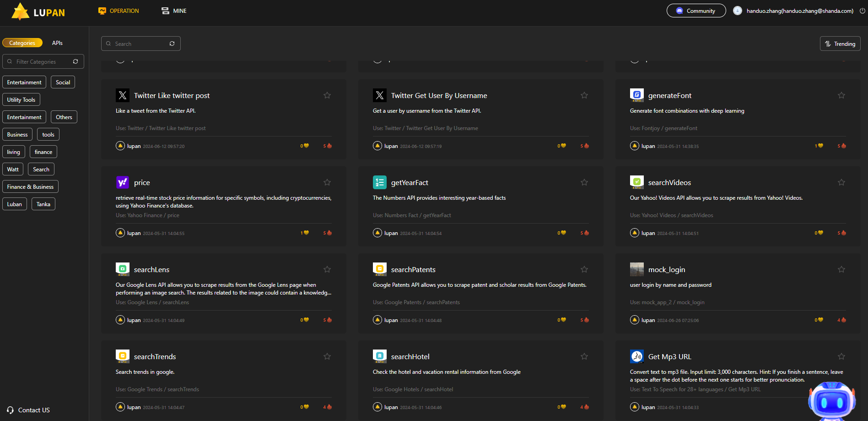Favorite the Twitter Like twitter post card
The width and height of the screenshot is (868, 421).
coord(327,95)
